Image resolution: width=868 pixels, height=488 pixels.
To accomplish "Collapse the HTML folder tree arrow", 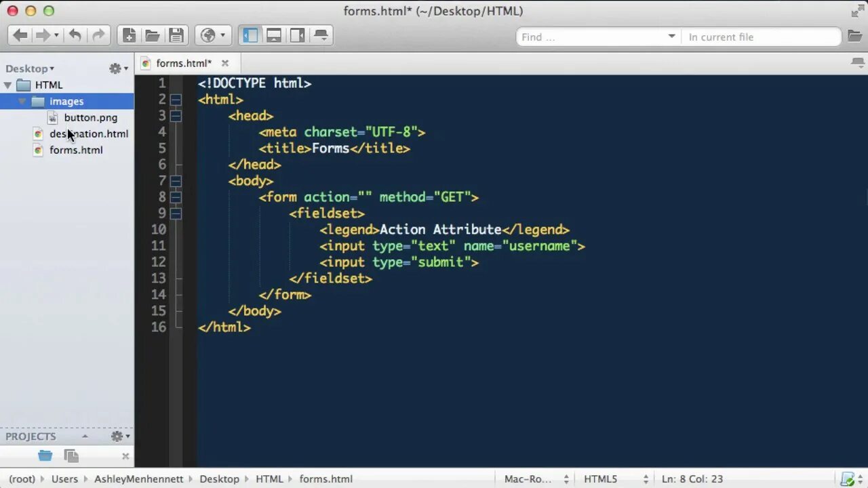I will point(8,85).
